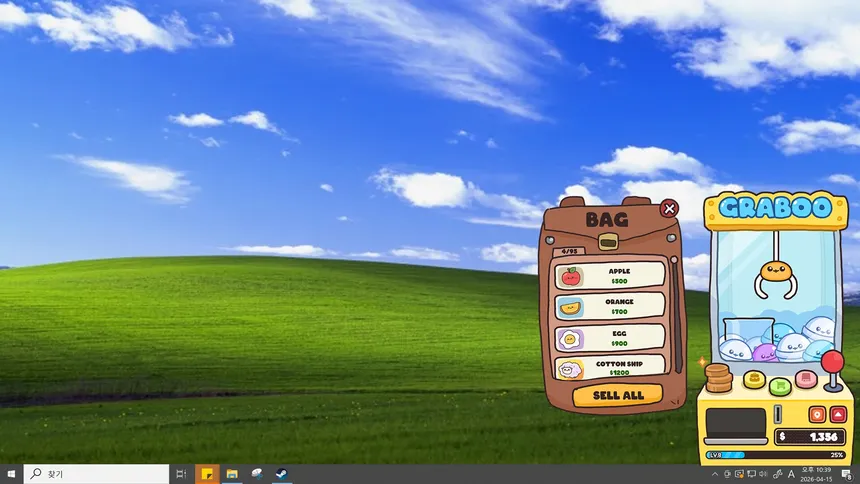This screenshot has width=860, height=484.
Task: Click the taskbar app icon next to Steam
Action: point(257,474)
